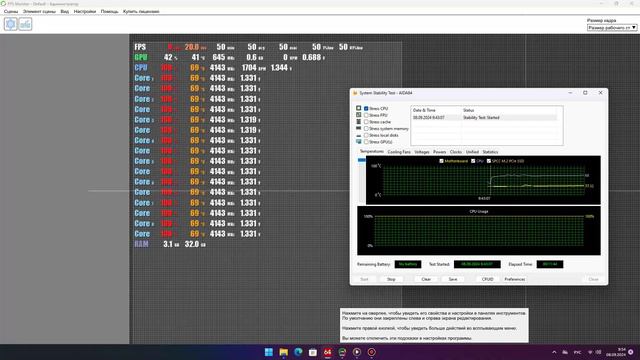Open the Купить лицензию menu
640x360 pixels.
[x=141, y=11]
